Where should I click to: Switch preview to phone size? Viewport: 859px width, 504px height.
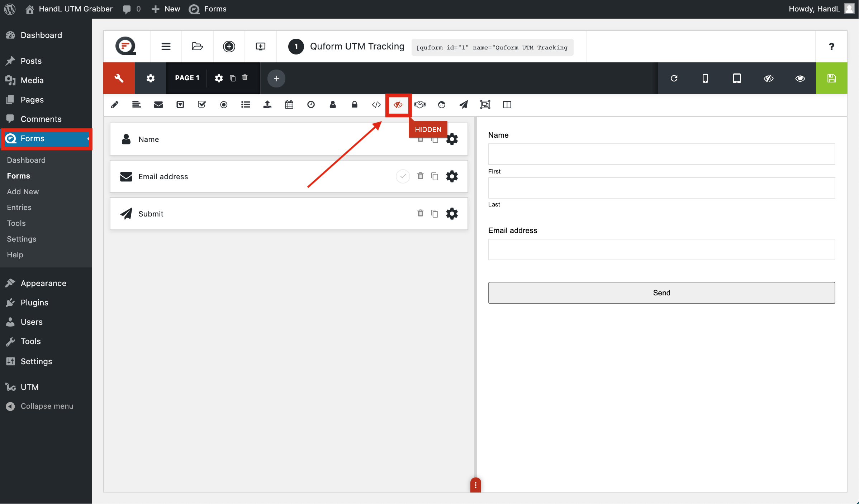tap(705, 78)
